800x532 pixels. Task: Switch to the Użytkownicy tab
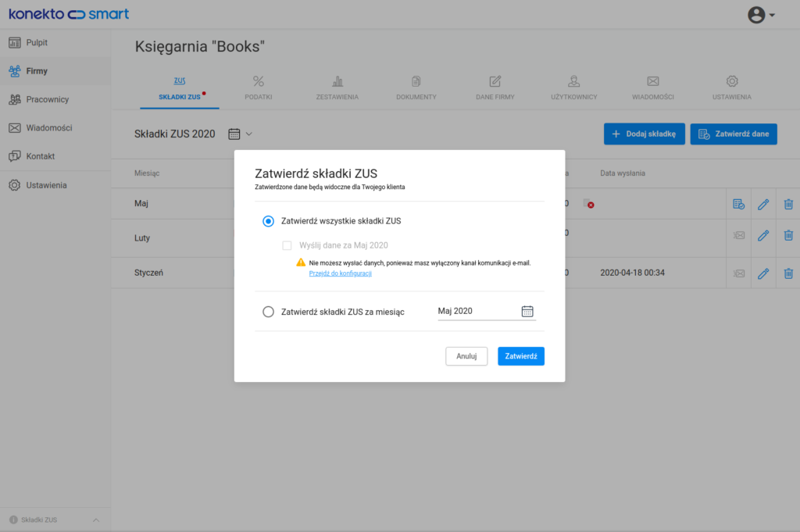coord(574,88)
